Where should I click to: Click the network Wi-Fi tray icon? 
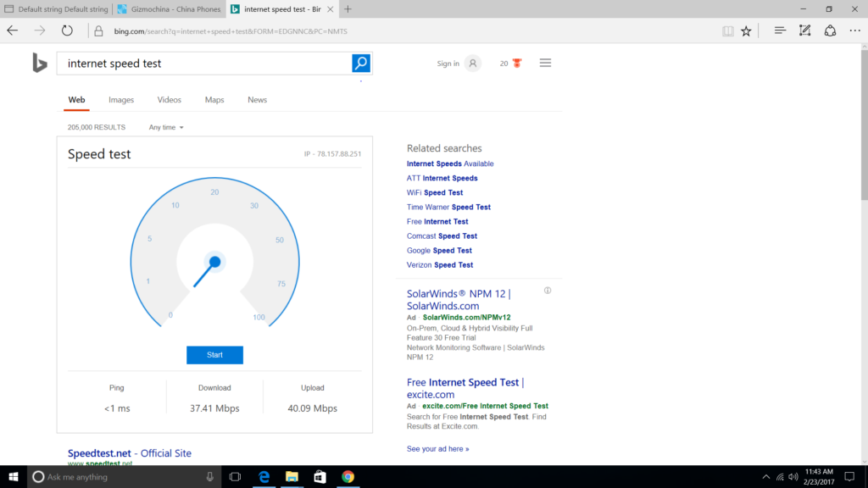tap(780, 477)
